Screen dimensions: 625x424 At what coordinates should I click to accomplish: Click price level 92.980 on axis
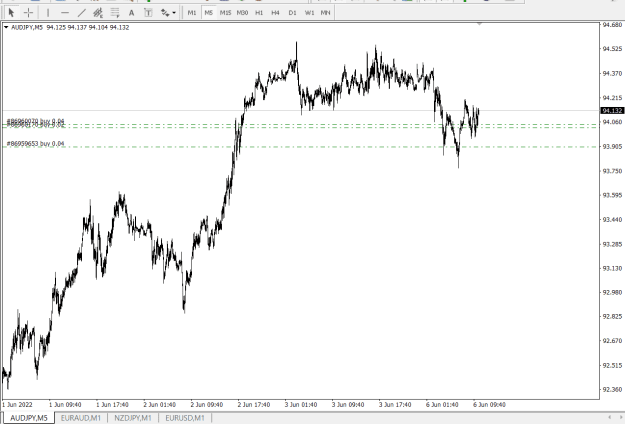point(612,292)
